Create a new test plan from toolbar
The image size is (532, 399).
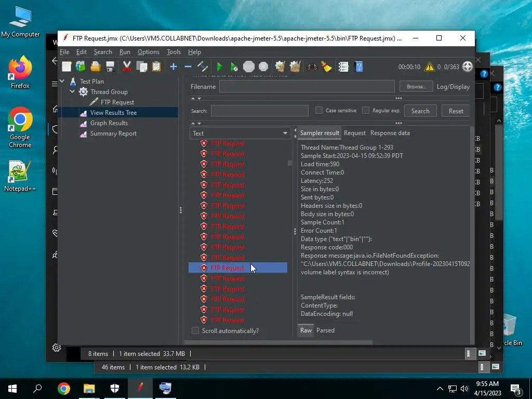pyautogui.click(x=66, y=66)
